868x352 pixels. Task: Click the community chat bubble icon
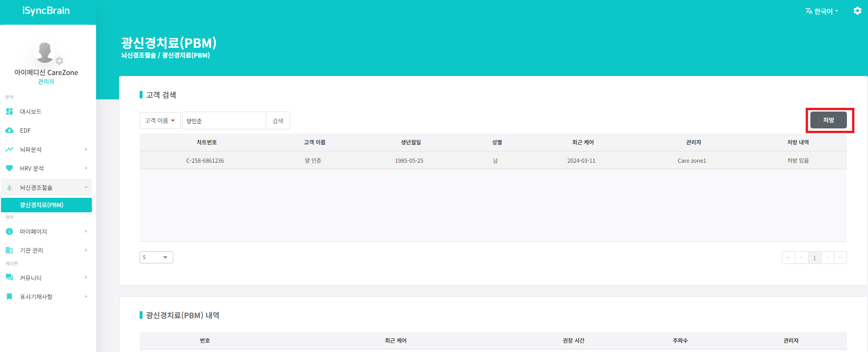point(9,277)
